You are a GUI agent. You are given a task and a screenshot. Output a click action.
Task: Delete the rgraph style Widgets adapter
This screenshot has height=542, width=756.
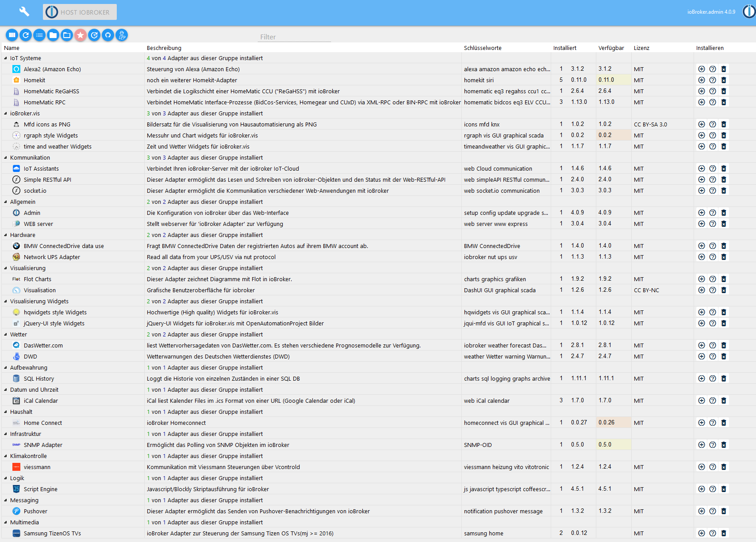click(724, 135)
